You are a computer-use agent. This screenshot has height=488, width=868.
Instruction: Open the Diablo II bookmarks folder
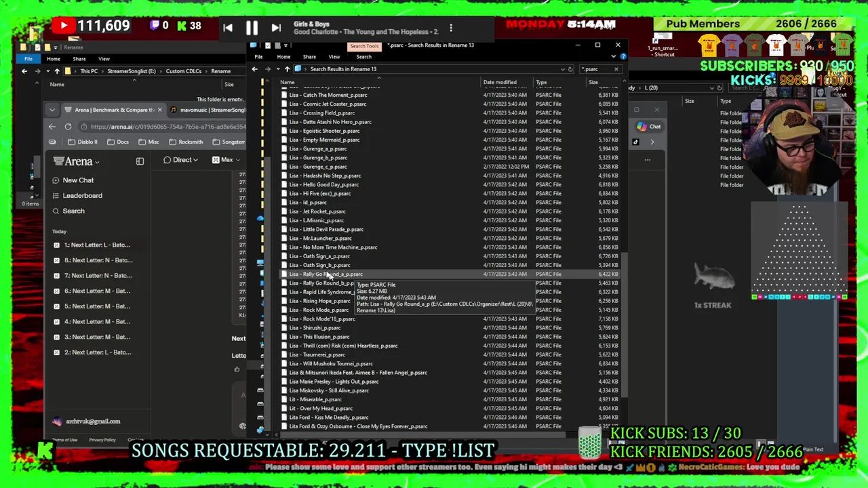pos(82,142)
